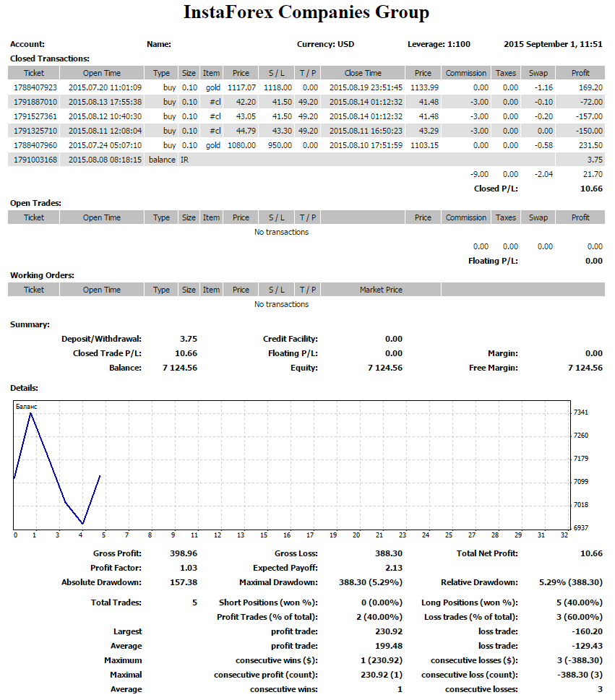Select ticket number 1788407960
Screen dimensions: 615x700
pos(35,145)
